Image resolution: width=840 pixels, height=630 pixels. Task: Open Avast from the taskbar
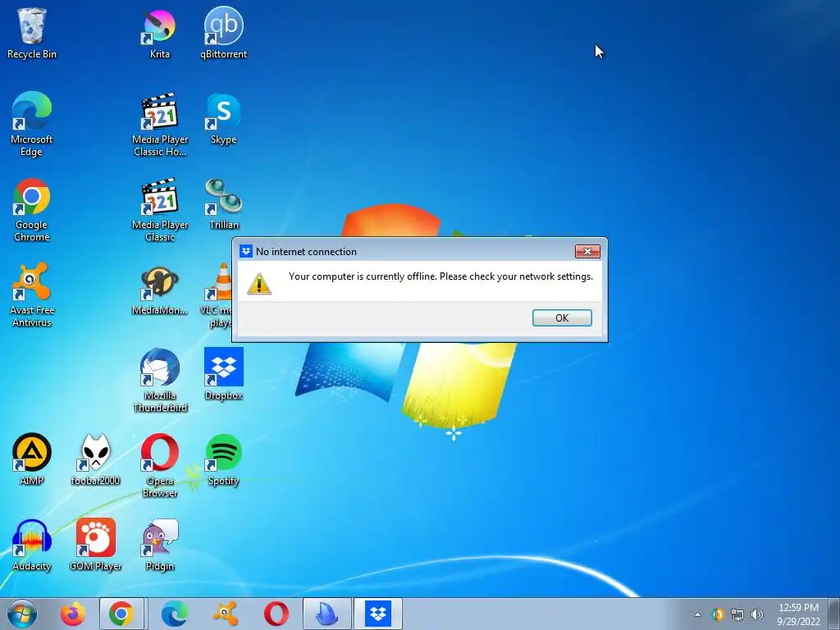tap(225, 614)
